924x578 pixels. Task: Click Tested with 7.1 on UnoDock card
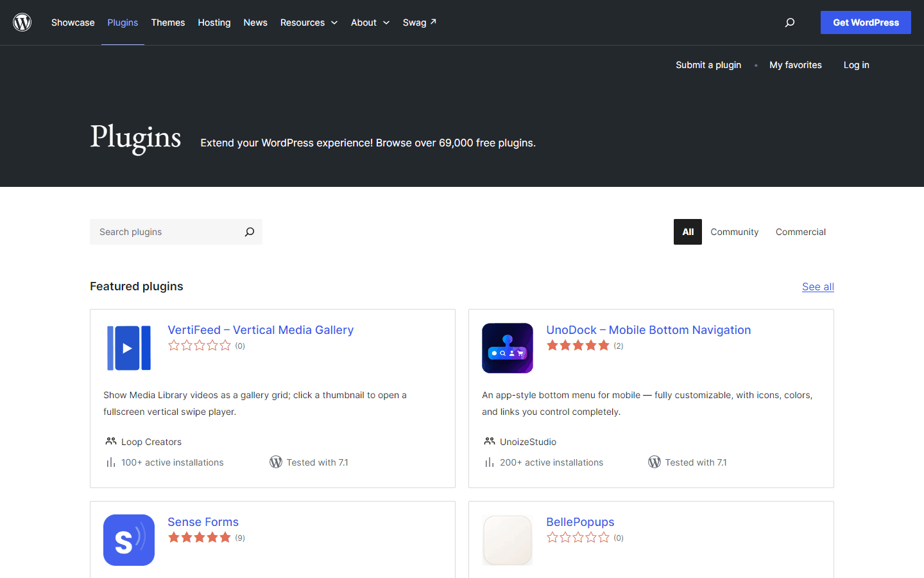pos(696,462)
